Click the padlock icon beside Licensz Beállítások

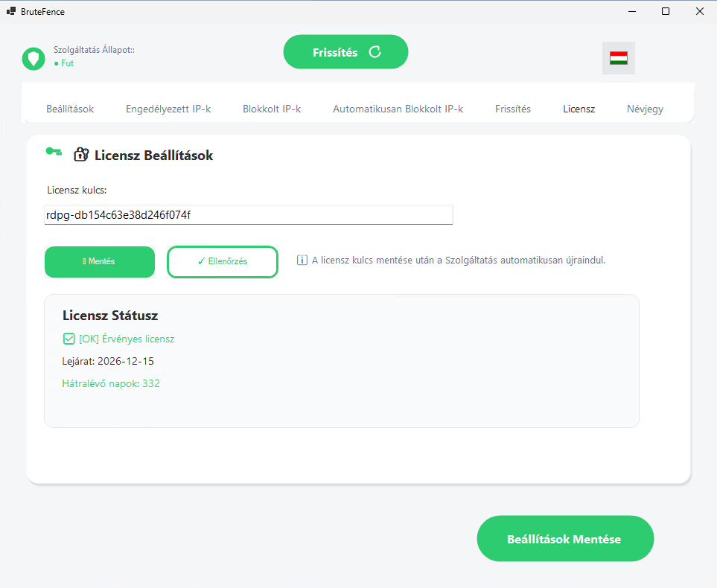pyautogui.click(x=80, y=155)
